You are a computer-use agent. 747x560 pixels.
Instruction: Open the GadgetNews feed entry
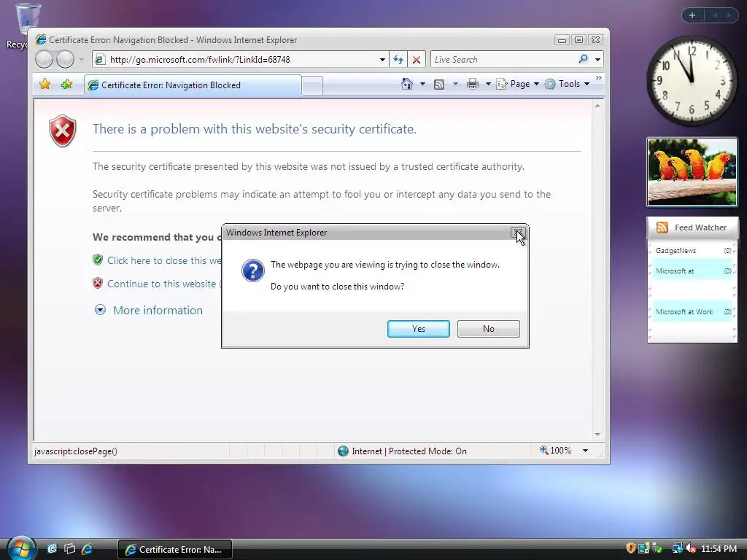(693, 251)
